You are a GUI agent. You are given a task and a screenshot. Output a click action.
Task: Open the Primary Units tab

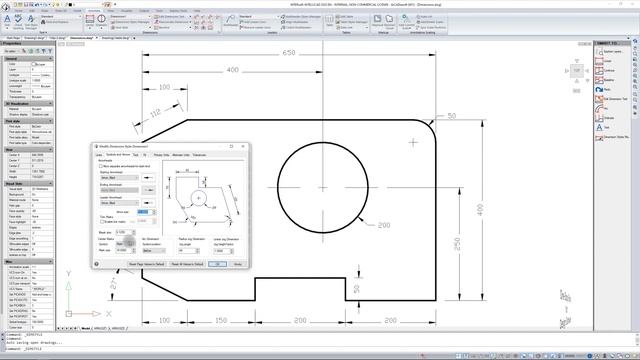[161, 155]
